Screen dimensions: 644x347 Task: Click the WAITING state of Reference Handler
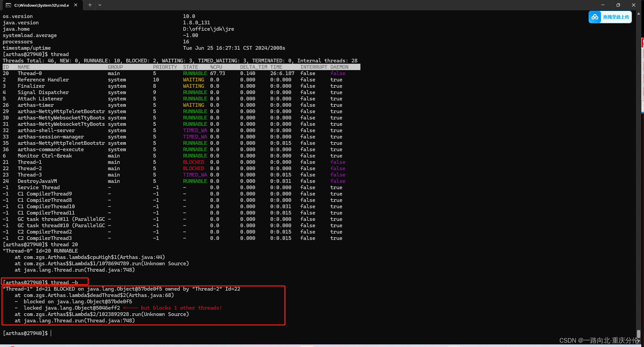pyautogui.click(x=193, y=80)
